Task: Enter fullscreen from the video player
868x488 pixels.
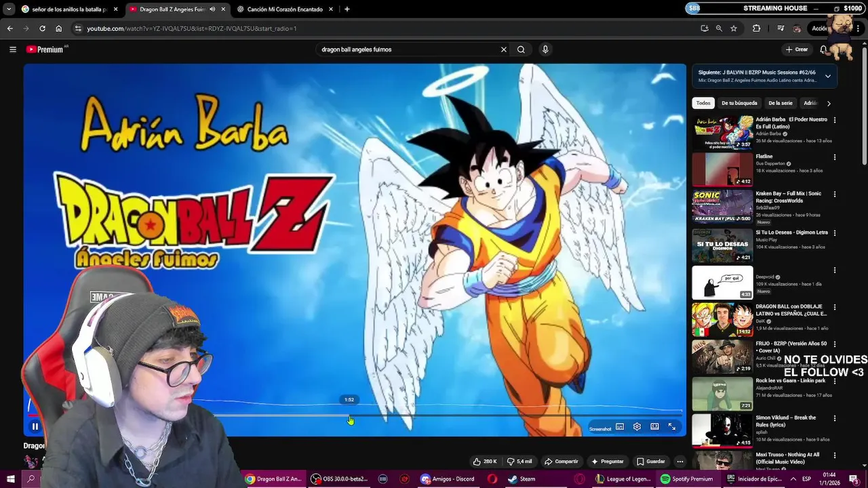Action: tap(672, 427)
